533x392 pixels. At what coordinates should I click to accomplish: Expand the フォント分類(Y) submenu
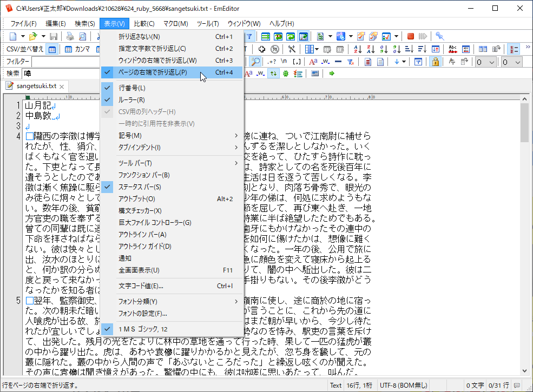coord(172,302)
